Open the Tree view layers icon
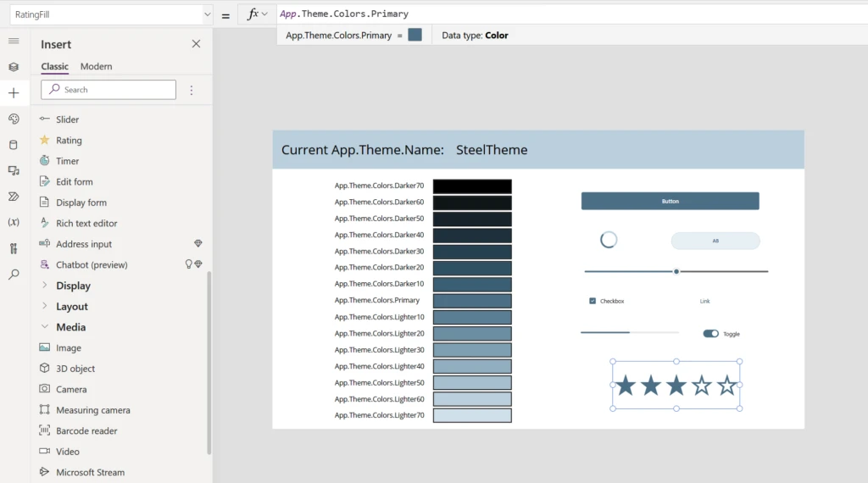This screenshot has width=868, height=483. tap(14, 67)
